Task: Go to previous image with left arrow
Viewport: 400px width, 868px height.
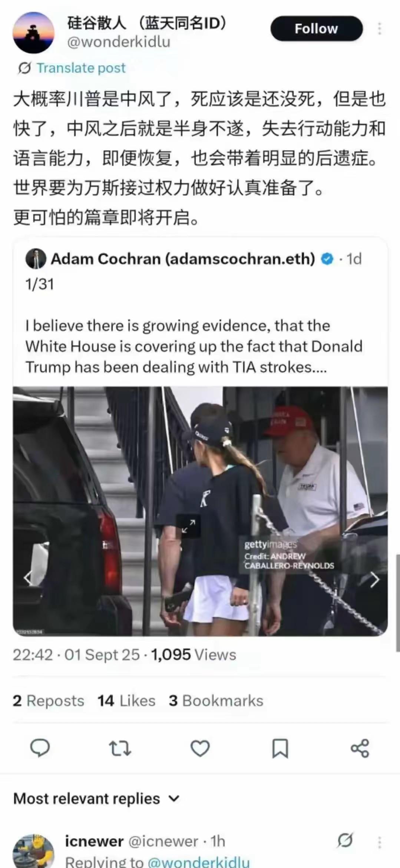Action: (x=28, y=578)
